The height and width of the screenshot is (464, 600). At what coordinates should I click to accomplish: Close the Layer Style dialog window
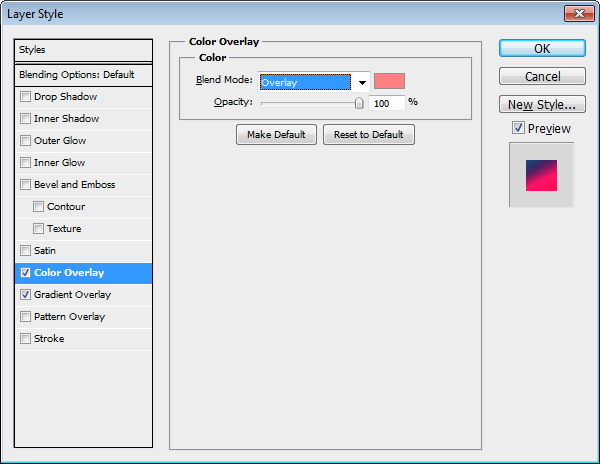[x=575, y=13]
